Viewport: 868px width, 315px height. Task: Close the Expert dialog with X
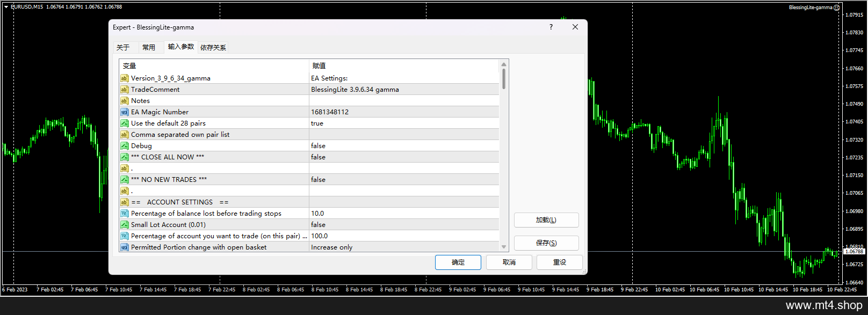(x=575, y=27)
